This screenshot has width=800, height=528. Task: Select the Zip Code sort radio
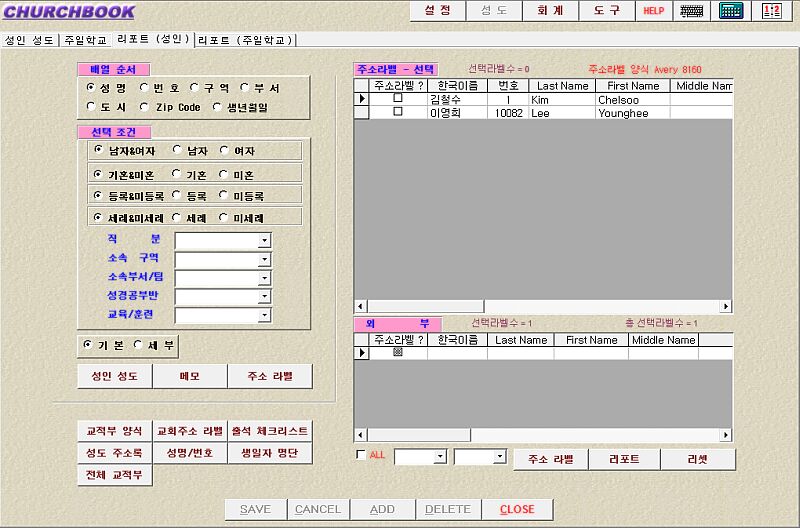pyautogui.click(x=144, y=107)
